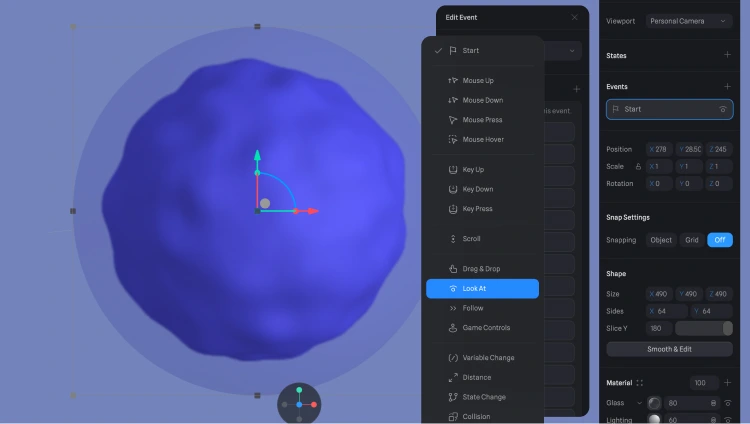Toggle Lighting layer visibility eye
This screenshot has width=750, height=424.
tap(728, 420)
